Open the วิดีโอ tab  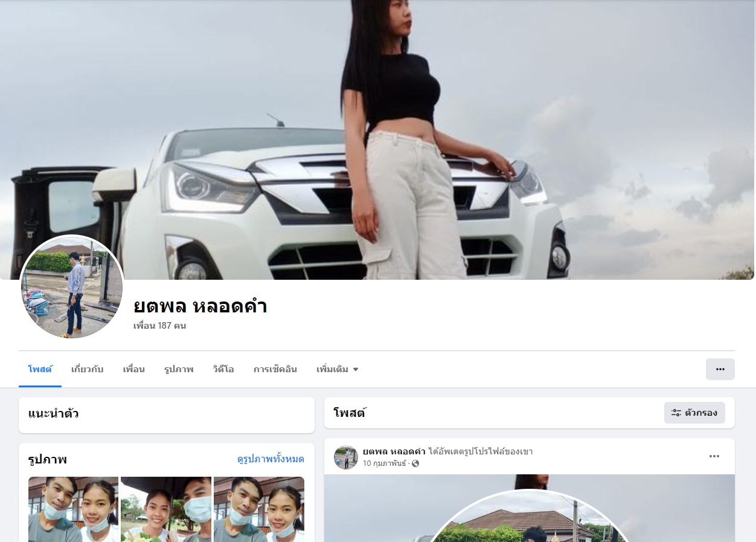pyautogui.click(x=223, y=369)
